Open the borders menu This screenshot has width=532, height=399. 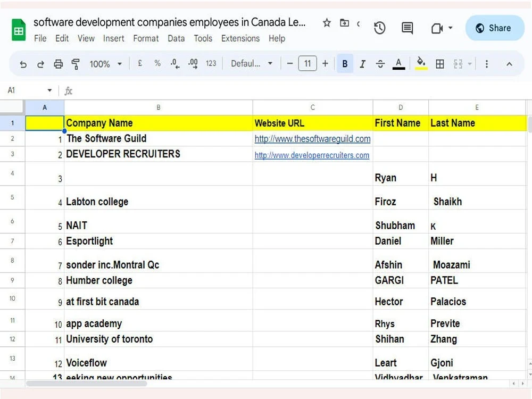440,64
